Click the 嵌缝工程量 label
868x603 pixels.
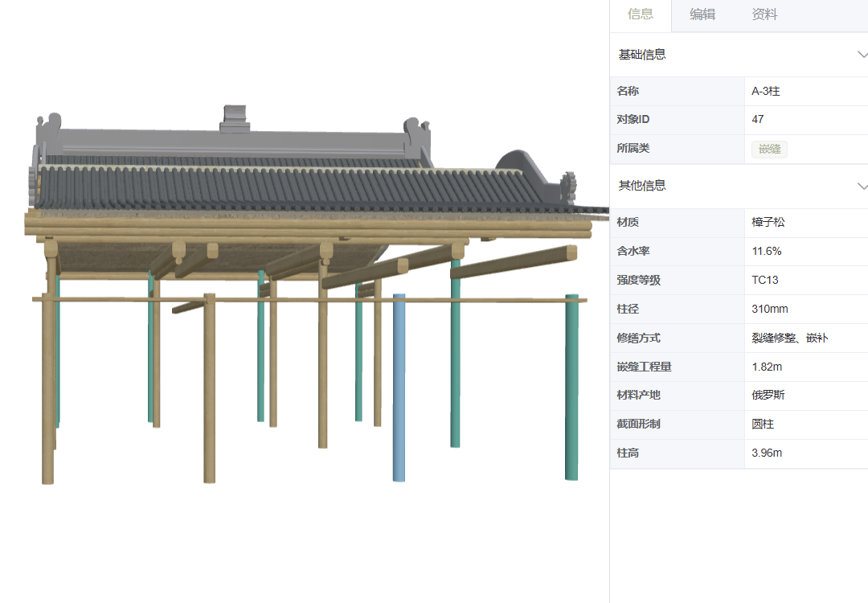click(x=644, y=367)
